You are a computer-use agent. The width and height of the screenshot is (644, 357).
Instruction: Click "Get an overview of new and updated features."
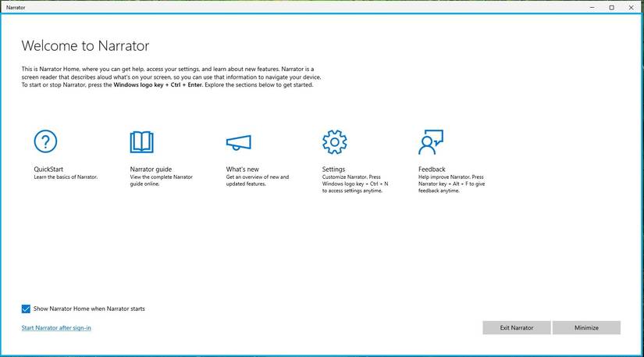point(257,180)
